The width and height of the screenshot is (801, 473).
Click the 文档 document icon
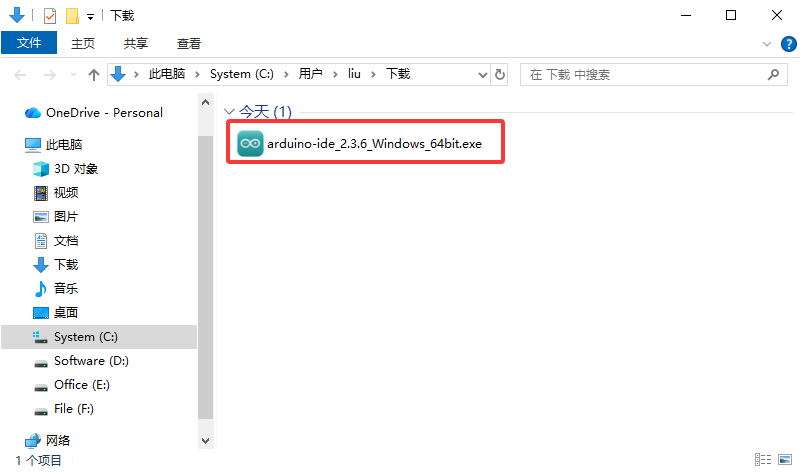(x=40, y=241)
